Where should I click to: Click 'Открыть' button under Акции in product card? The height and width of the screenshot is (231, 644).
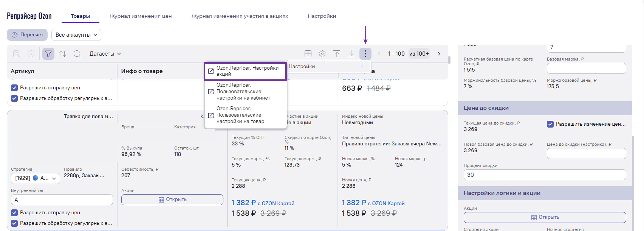[172, 199]
